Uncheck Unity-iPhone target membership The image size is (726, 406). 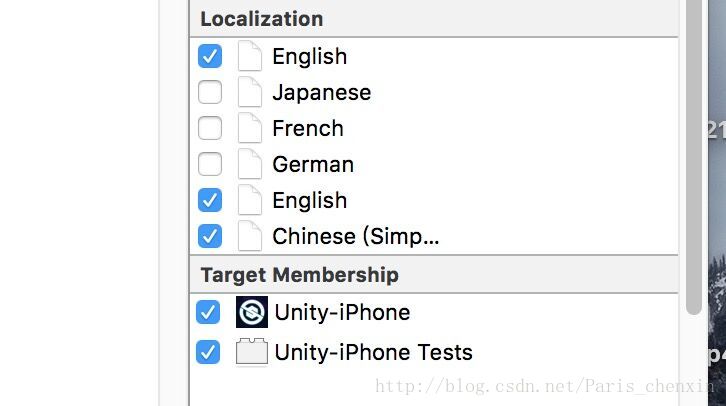point(208,313)
